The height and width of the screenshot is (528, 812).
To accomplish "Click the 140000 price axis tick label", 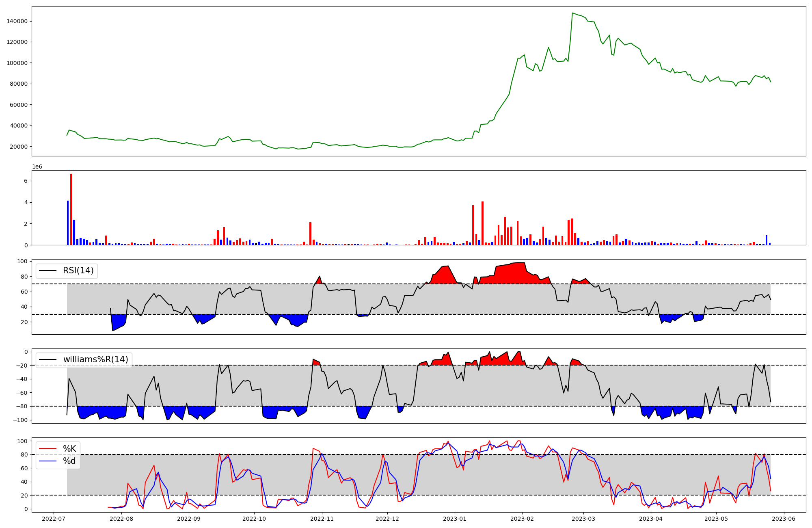I will point(17,21).
